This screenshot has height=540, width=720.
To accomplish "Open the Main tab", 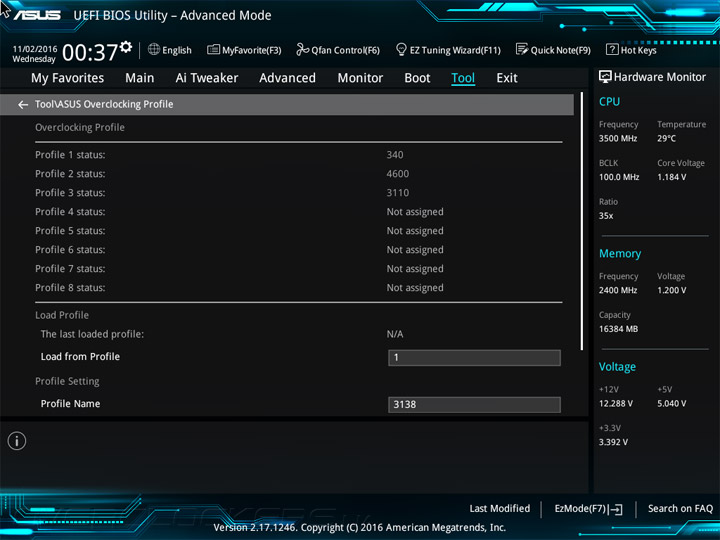I will (x=140, y=78).
